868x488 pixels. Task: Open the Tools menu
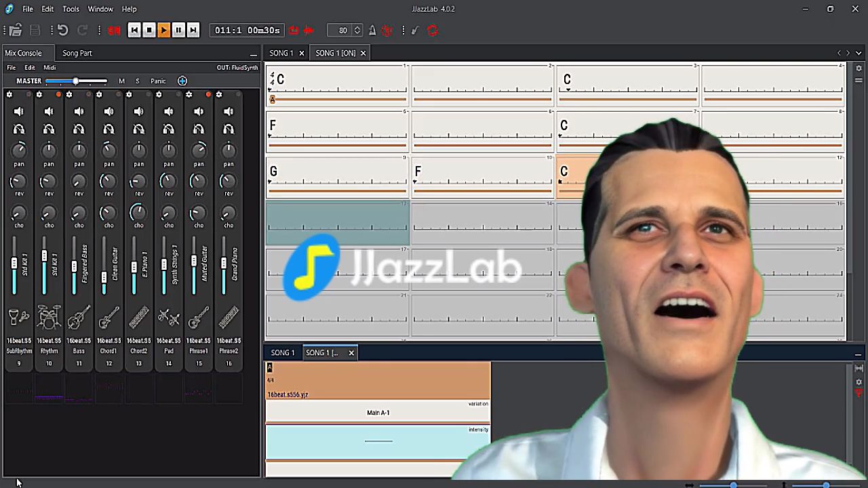[x=71, y=9]
